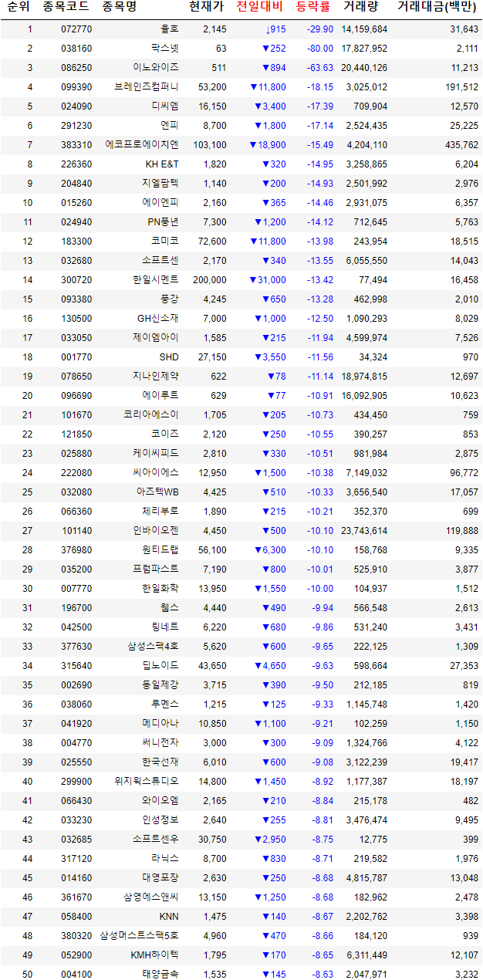
Task: Select stock name 태양금속
Action: click(160, 975)
